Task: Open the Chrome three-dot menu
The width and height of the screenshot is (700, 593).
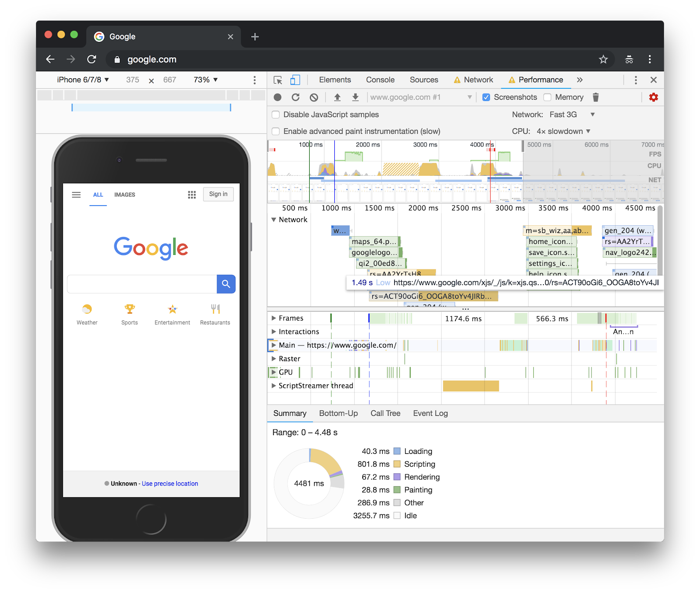Action: click(650, 59)
